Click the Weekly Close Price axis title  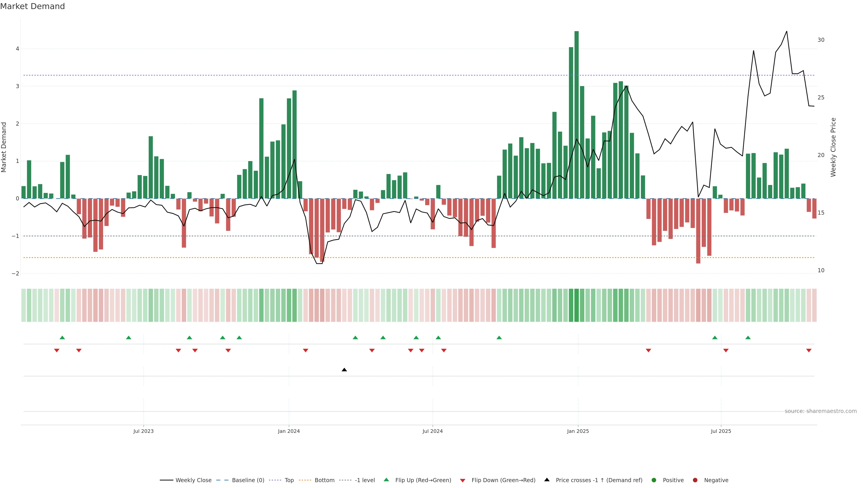coord(833,147)
